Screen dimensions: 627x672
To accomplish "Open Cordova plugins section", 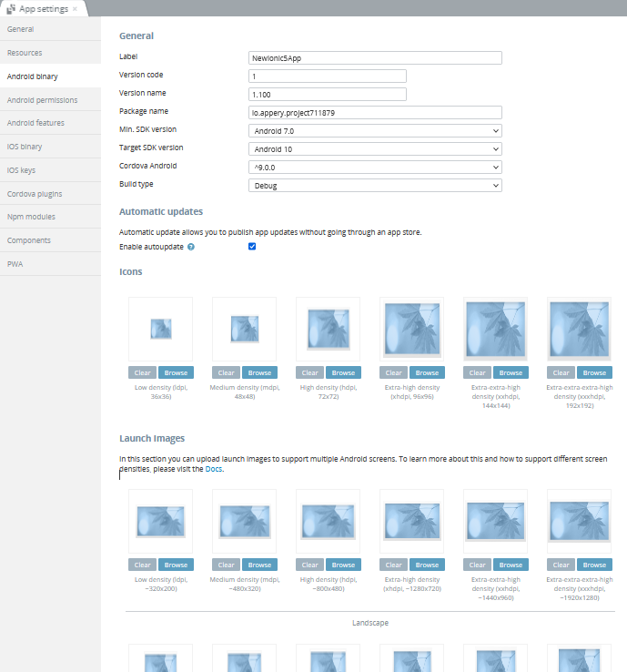I will (51, 194).
